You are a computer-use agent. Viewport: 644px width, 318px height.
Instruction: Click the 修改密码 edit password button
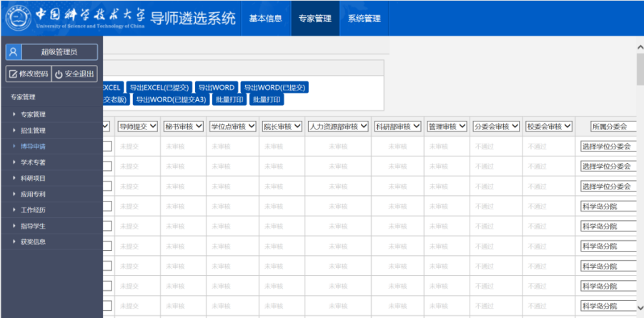[28, 74]
